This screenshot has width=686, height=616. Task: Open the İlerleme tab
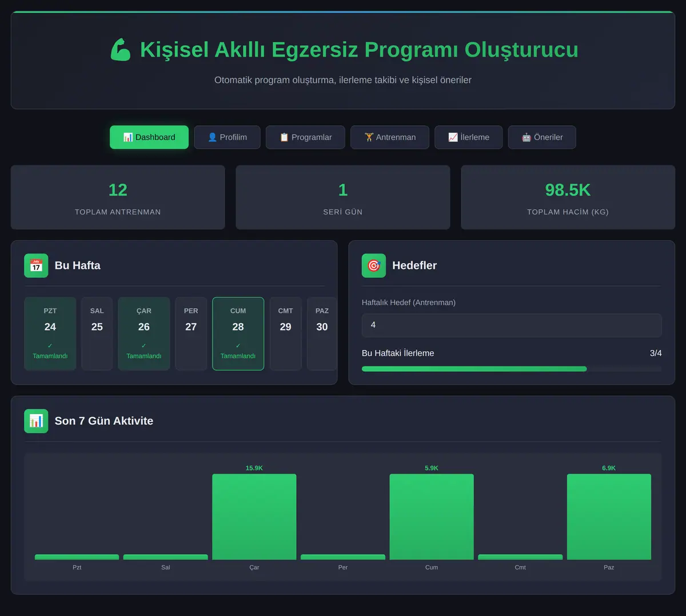pos(469,137)
